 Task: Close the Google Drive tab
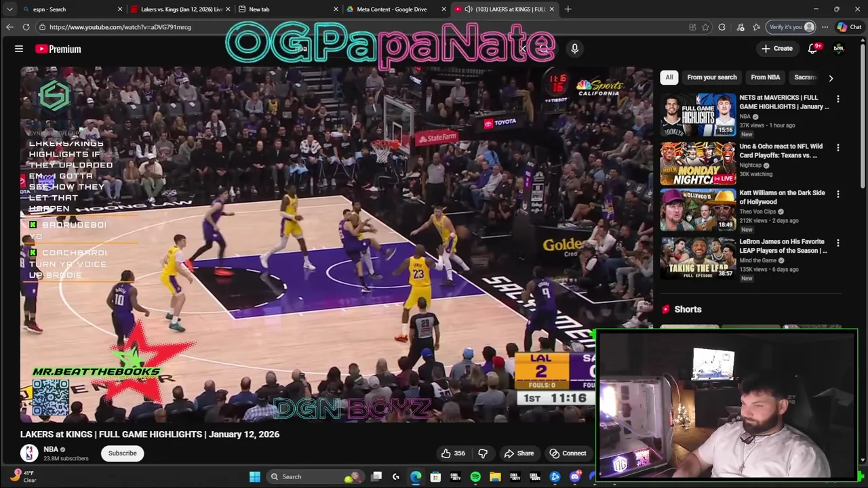click(x=444, y=9)
